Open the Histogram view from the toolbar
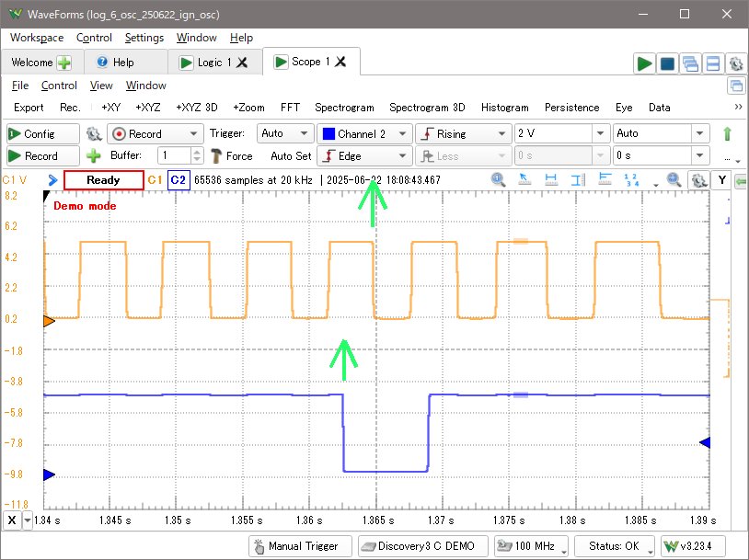Screen dimensions: 749x560 click(505, 108)
